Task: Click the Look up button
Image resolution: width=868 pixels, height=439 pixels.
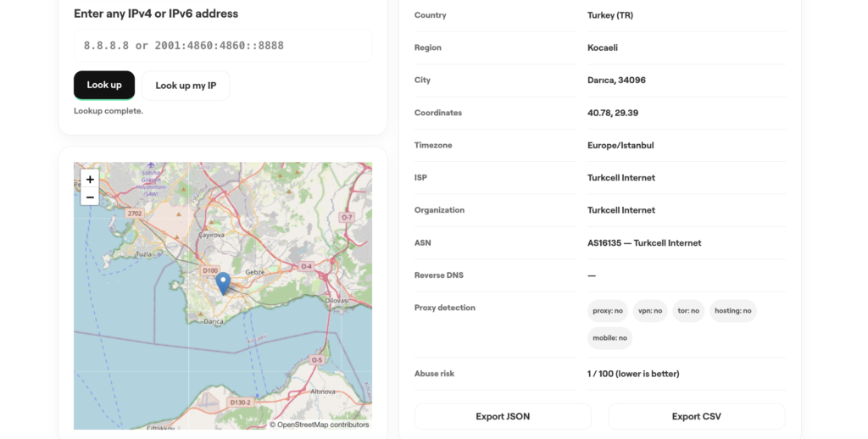Action: (x=104, y=86)
